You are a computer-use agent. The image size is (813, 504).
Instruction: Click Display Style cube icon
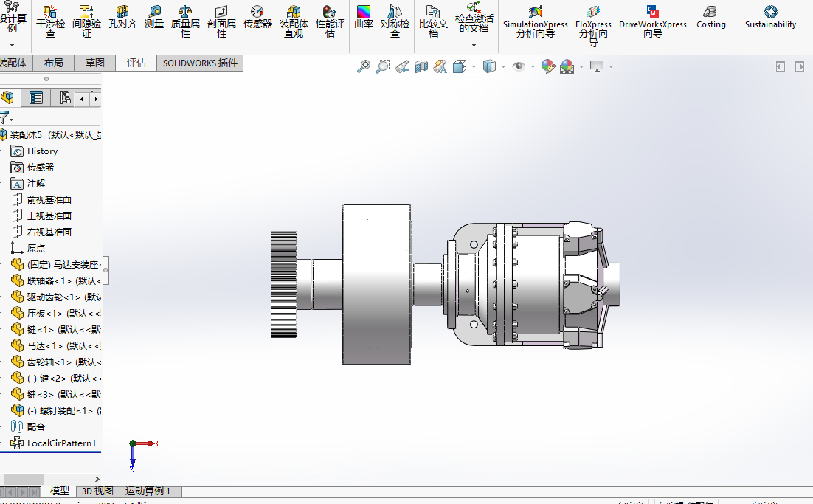point(489,66)
